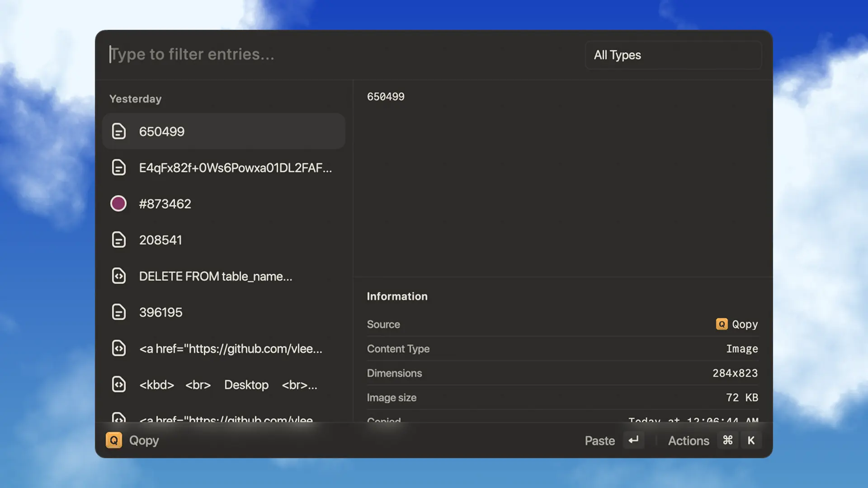Viewport: 868px width, 488px height.
Task: Click the K key icon in the footer
Action: [x=751, y=440]
